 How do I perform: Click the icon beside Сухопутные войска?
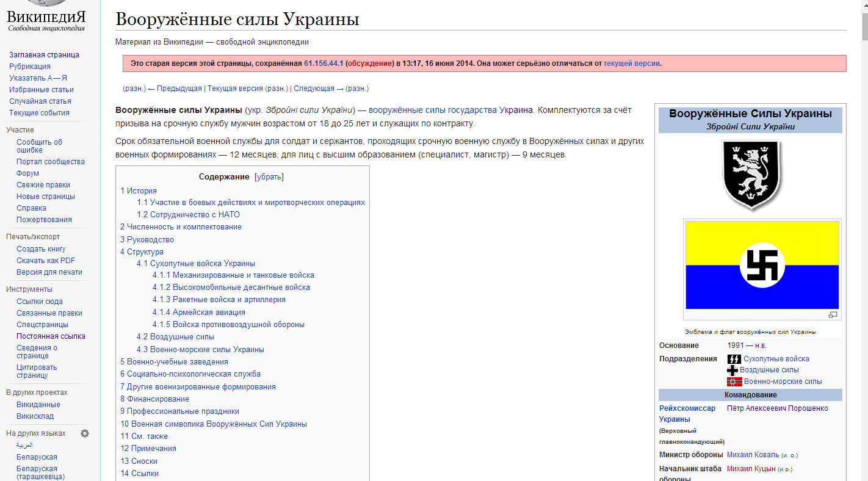click(734, 359)
